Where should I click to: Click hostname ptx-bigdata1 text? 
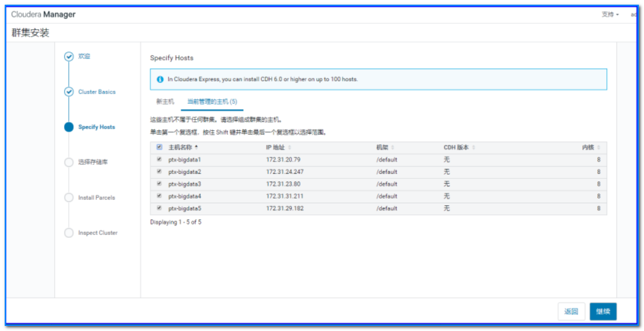185,160
